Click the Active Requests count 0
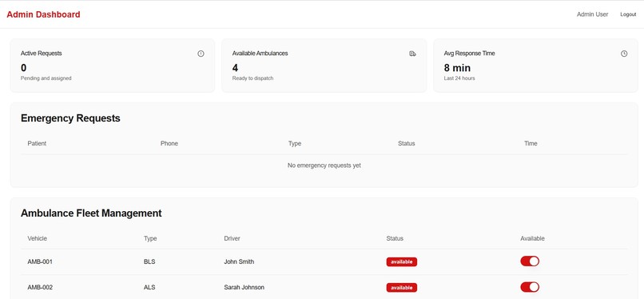 click(x=23, y=68)
